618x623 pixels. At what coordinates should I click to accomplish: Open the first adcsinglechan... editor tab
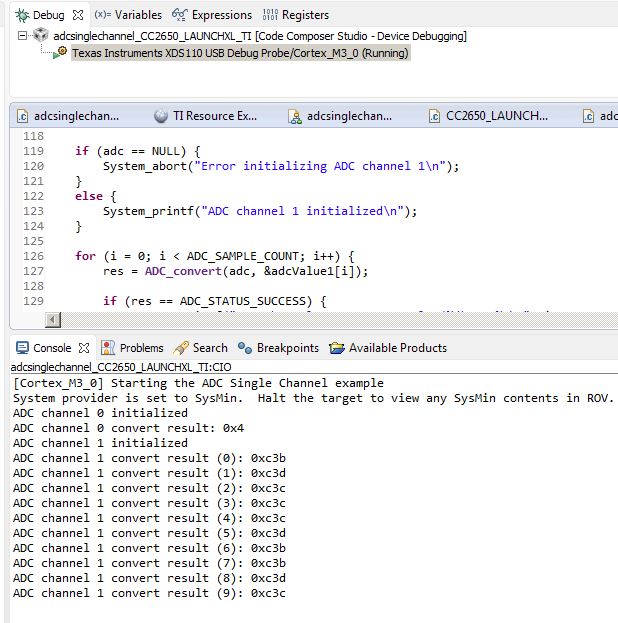click(x=68, y=116)
